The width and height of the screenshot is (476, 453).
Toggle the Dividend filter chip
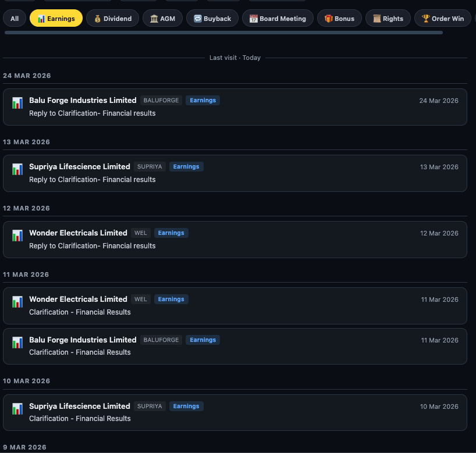point(112,18)
